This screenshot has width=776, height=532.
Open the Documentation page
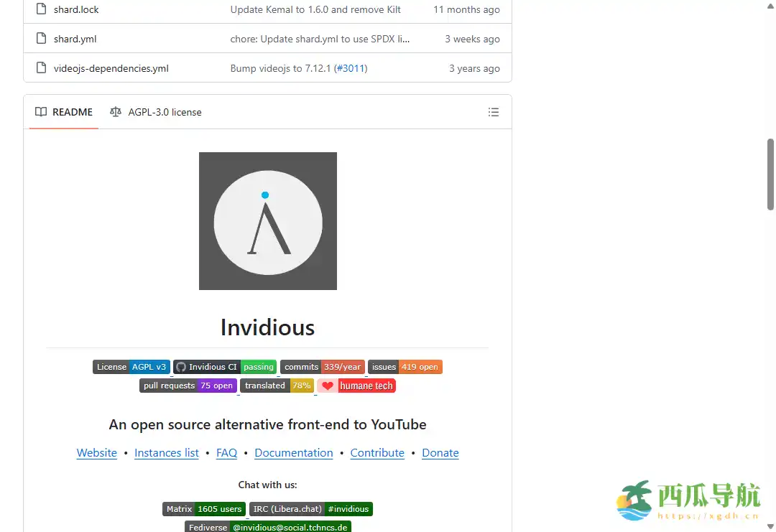point(293,452)
